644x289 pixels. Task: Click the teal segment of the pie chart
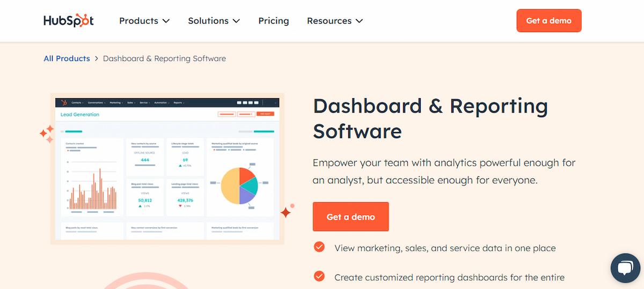250,185
